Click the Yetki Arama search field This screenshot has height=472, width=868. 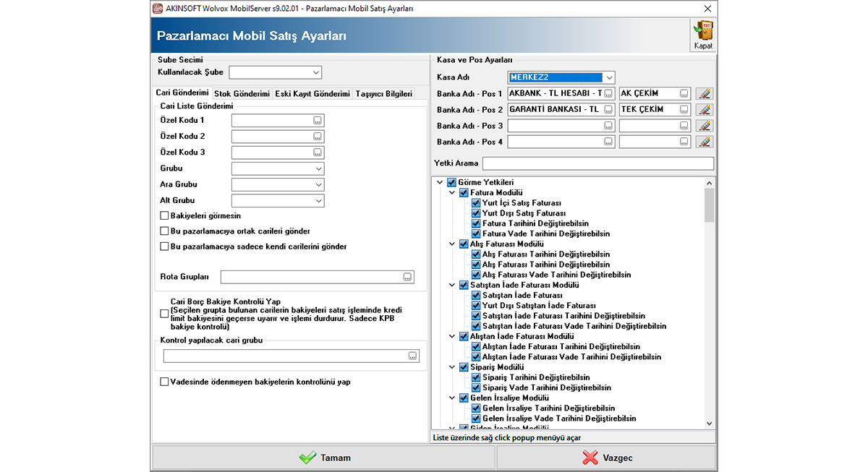tap(597, 163)
